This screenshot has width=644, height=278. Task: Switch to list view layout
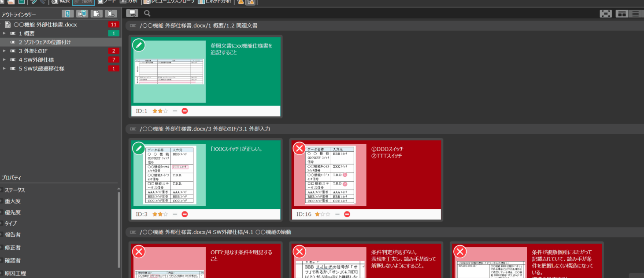pos(635,14)
